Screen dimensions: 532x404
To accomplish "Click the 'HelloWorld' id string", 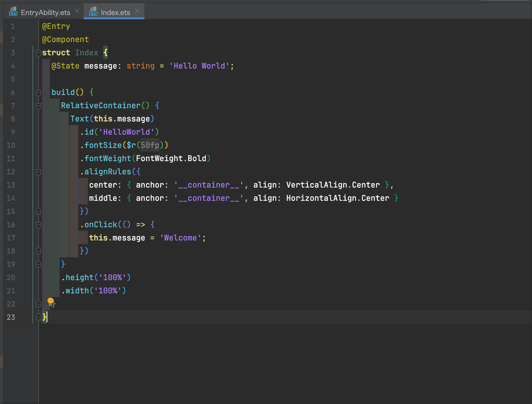I will [x=126, y=132].
